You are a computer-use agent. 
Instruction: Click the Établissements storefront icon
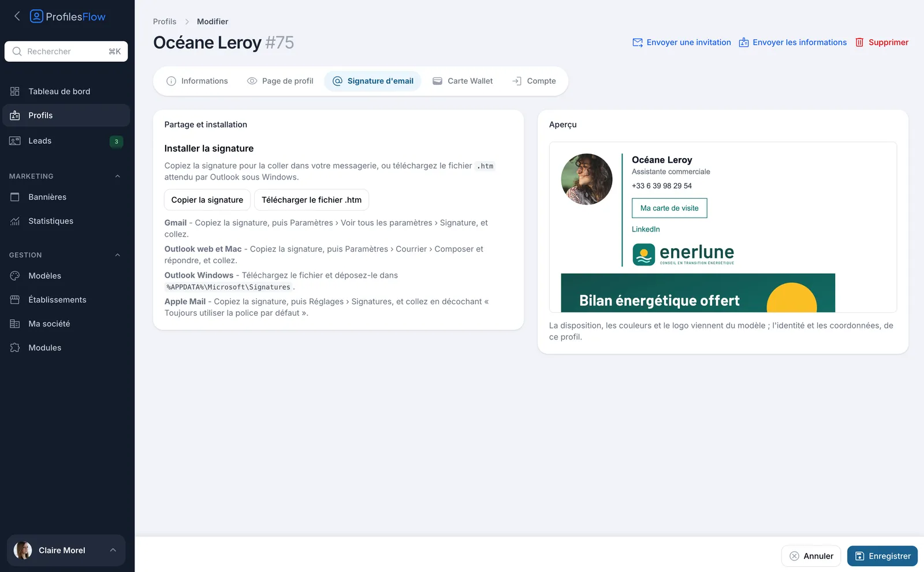pos(15,300)
